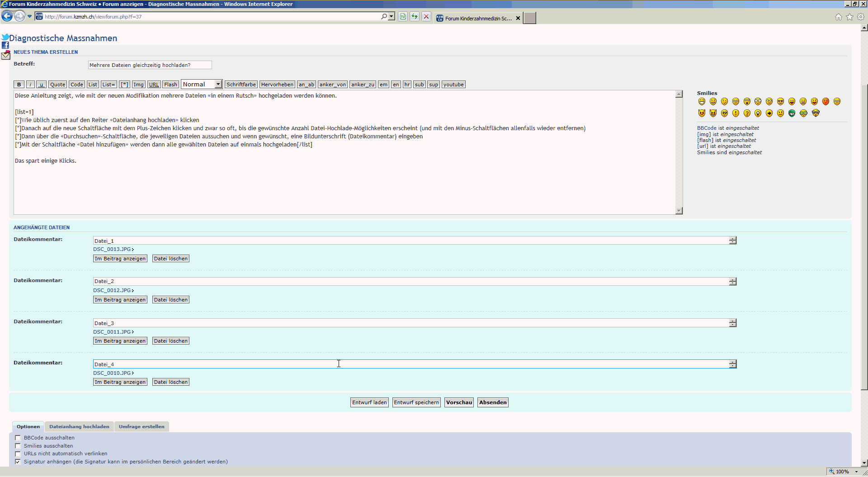Uncheck the Signatur anhängen checkbox
The height and width of the screenshot is (477, 868).
pyautogui.click(x=18, y=462)
